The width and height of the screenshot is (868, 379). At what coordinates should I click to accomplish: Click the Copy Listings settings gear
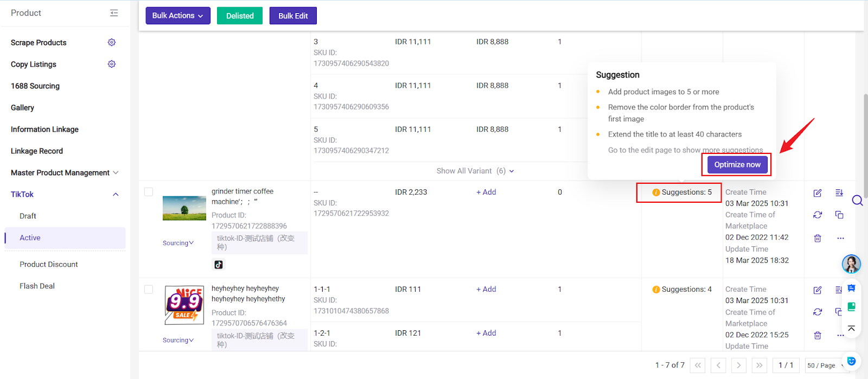pyautogui.click(x=112, y=64)
